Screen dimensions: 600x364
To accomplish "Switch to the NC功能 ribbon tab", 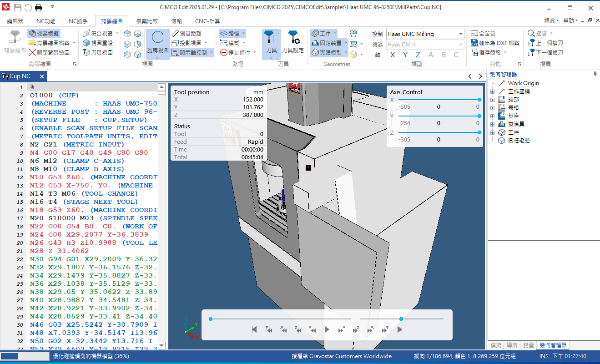I will coord(46,21).
